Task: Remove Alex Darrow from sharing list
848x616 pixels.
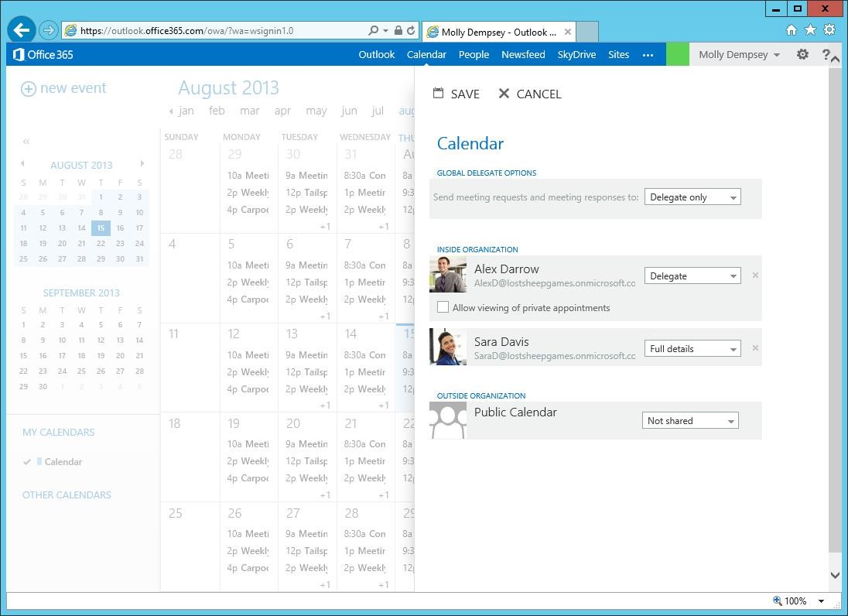Action: point(755,275)
